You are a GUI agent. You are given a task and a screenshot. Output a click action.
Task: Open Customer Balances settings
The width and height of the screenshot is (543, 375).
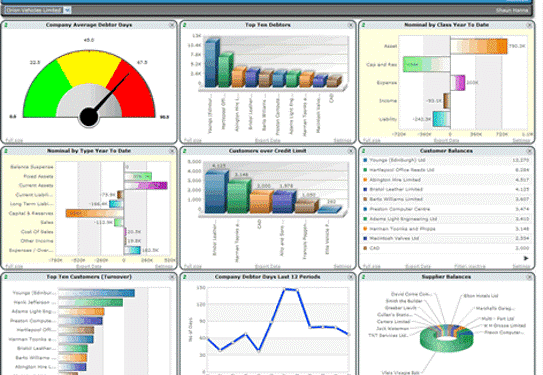(521, 266)
